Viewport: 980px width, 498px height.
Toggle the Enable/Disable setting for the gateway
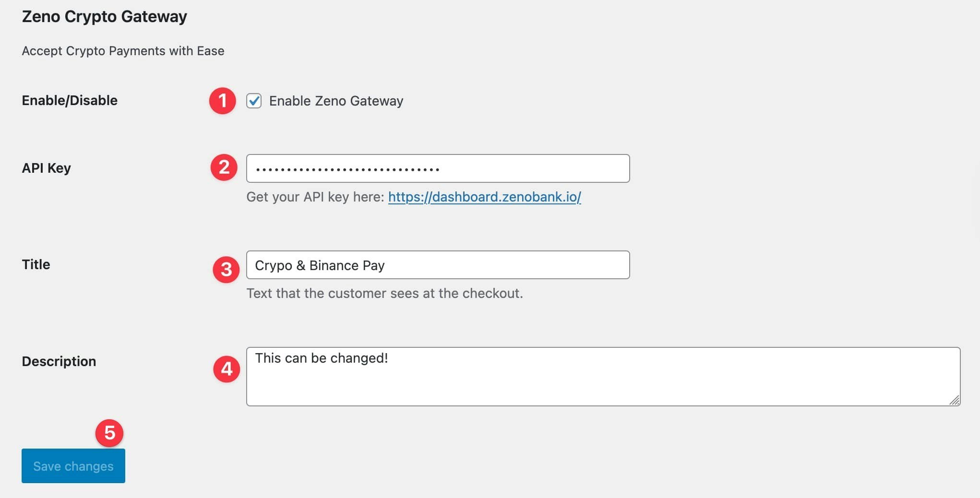pos(253,101)
